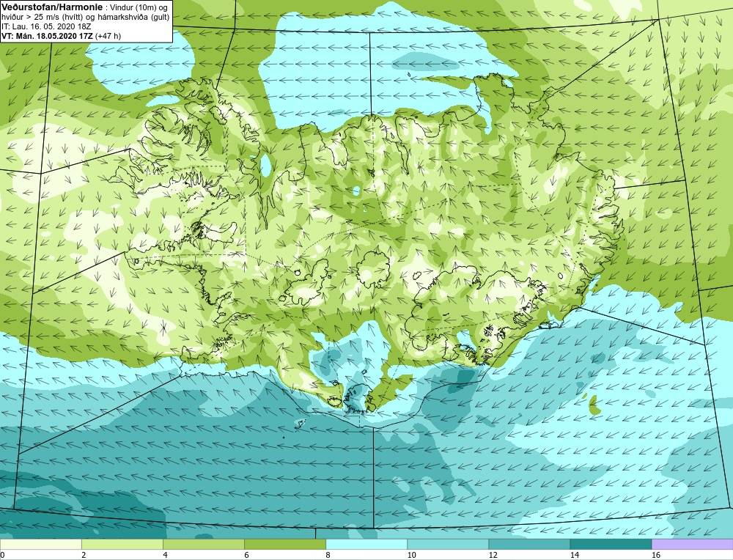Click the 0–2 m/s pale legend swatch

point(40,544)
